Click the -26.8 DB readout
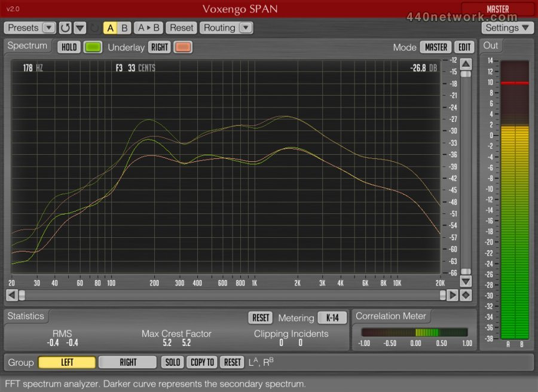Image resolution: width=538 pixels, height=392 pixels. click(x=423, y=68)
